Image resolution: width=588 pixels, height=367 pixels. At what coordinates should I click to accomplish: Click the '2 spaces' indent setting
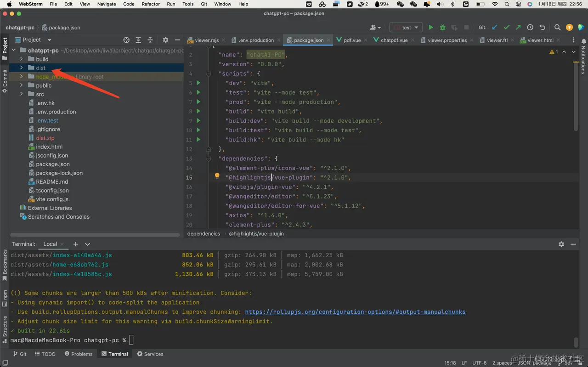(x=502, y=363)
